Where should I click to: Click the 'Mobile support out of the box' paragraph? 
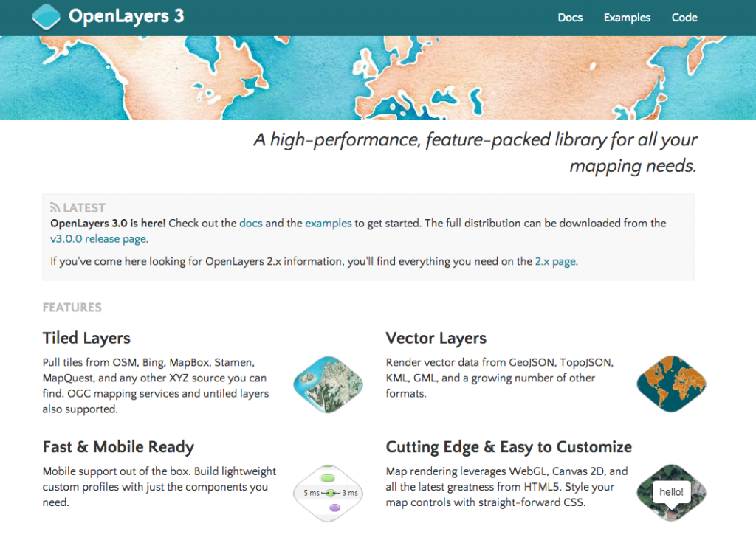pos(159,487)
